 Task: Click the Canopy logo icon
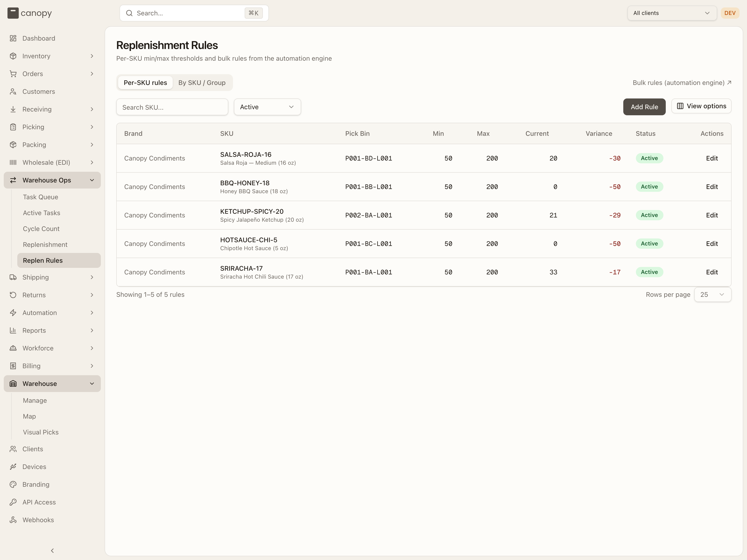[x=13, y=13]
